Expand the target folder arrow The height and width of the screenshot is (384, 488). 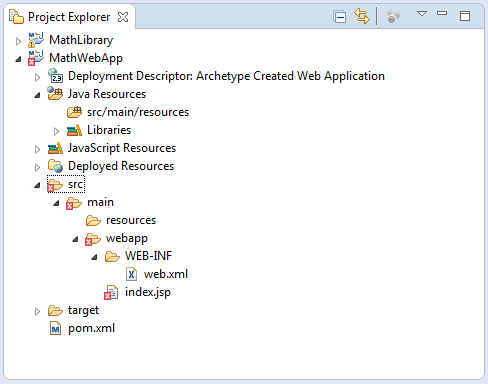38,311
